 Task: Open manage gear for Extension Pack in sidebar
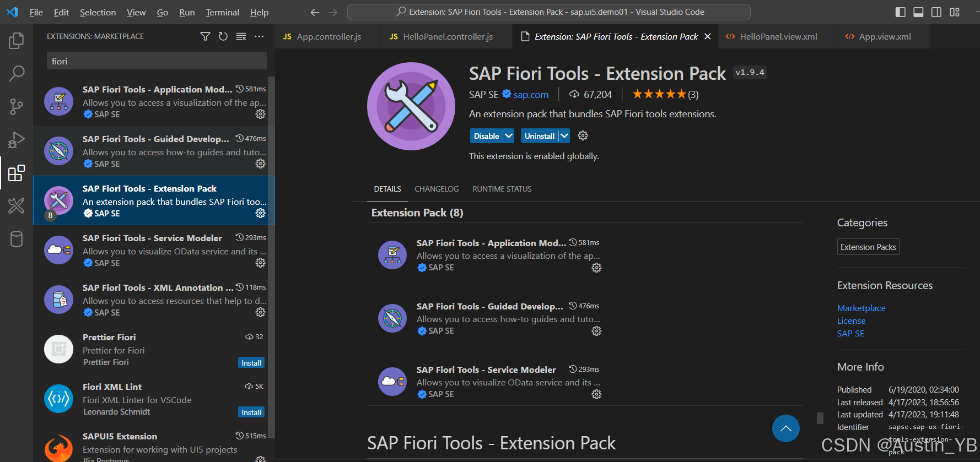click(261, 213)
